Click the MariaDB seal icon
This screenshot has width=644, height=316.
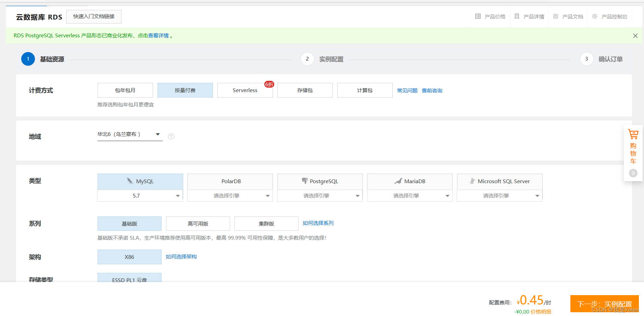click(x=398, y=181)
